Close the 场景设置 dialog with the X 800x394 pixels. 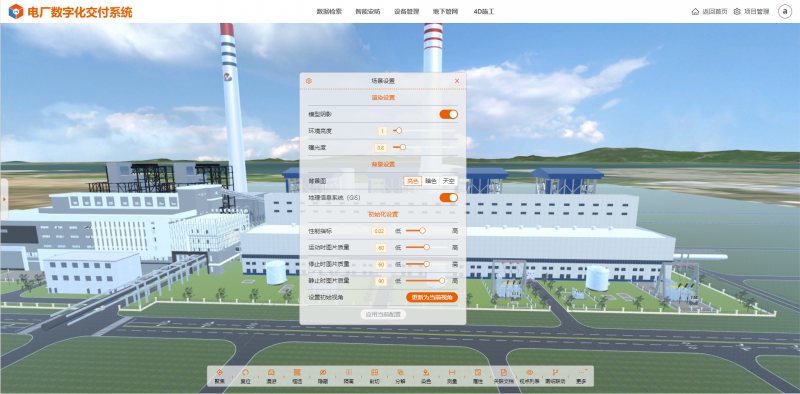point(457,81)
